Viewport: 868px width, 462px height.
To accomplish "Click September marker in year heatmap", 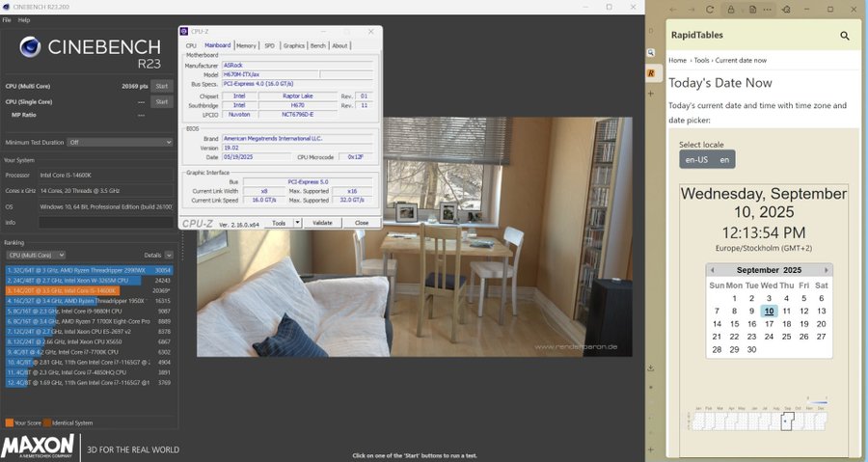I will point(785,421).
